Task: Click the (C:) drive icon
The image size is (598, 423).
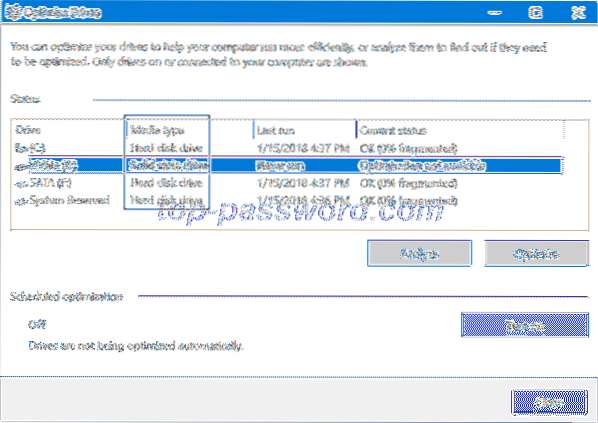Action: pyautogui.click(x=20, y=148)
